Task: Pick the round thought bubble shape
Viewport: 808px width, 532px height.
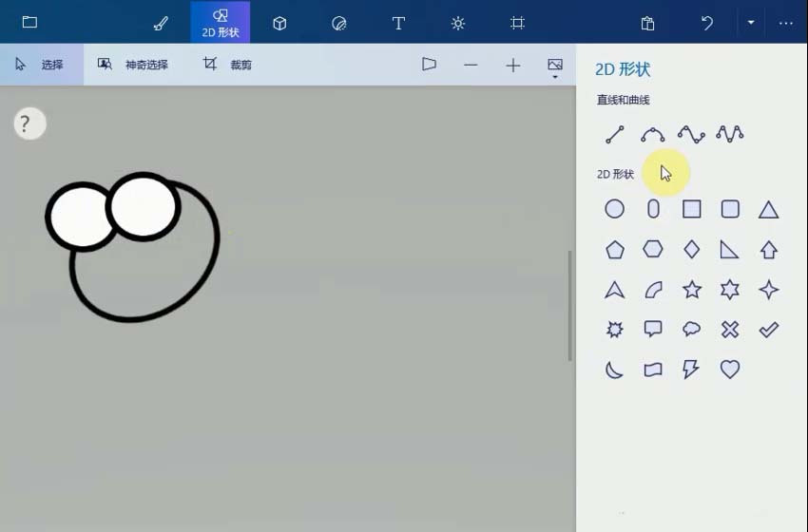Action: click(691, 329)
